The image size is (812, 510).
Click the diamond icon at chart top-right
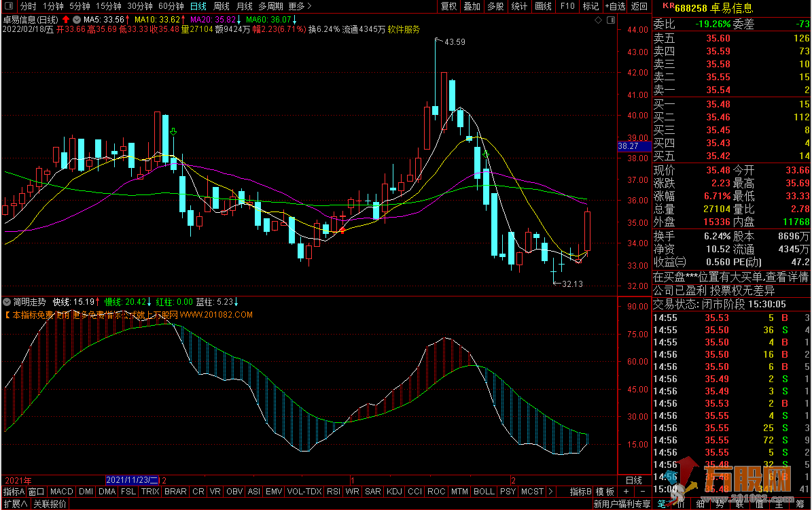597,20
